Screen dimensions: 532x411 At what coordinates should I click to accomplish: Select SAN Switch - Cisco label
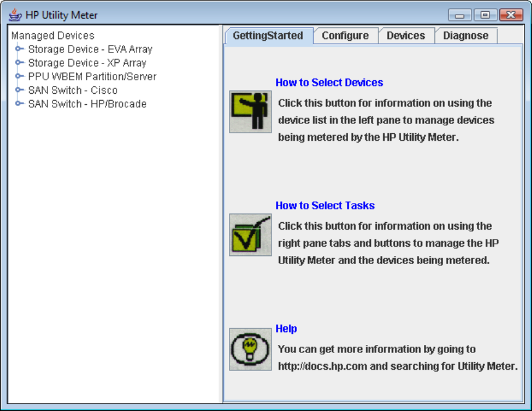73,90
